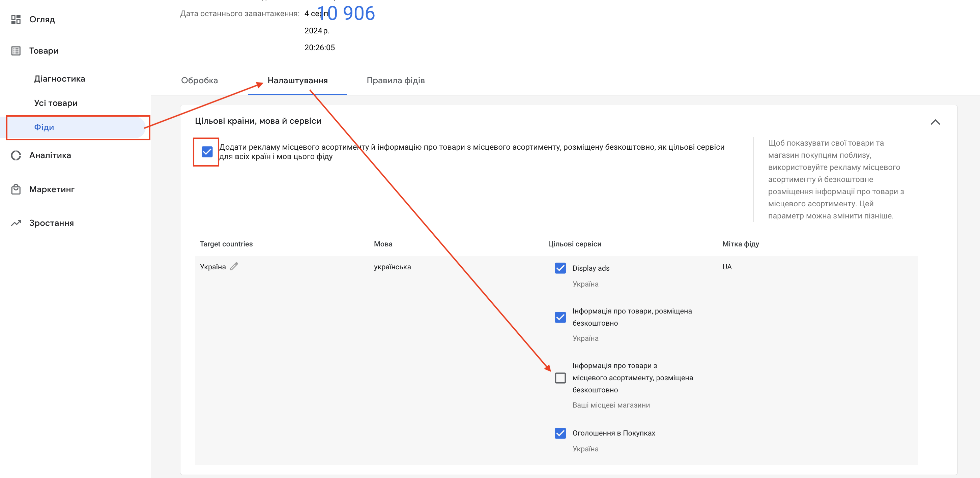Edit Україна target country pencil icon
The height and width of the screenshot is (478, 980).
pos(234,267)
